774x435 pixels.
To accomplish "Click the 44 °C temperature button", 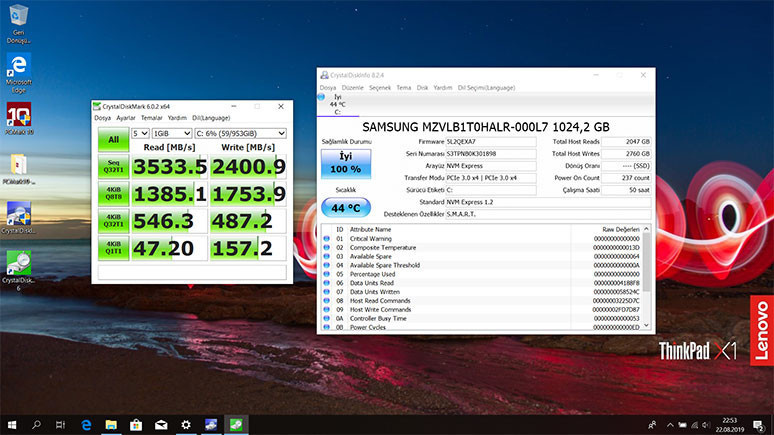I will tap(346, 208).
